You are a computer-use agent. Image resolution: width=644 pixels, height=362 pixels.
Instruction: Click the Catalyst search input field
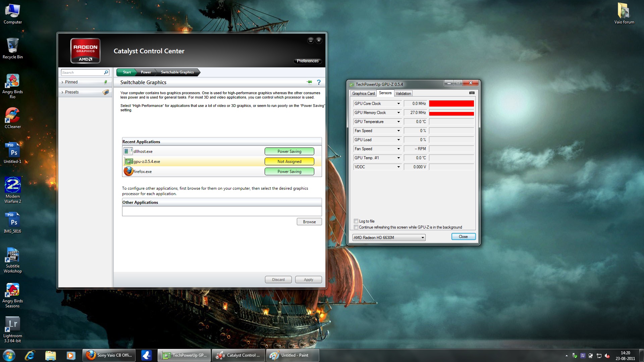coord(82,72)
